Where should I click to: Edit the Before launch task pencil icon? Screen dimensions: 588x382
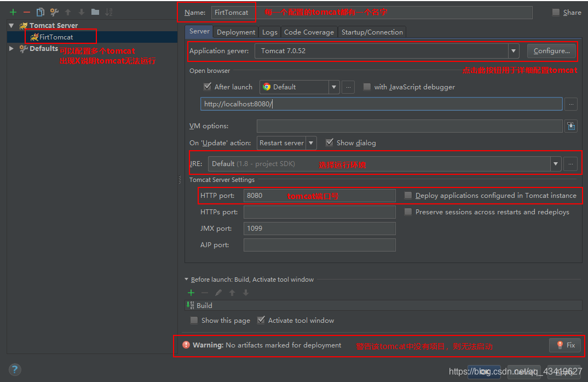tap(218, 293)
